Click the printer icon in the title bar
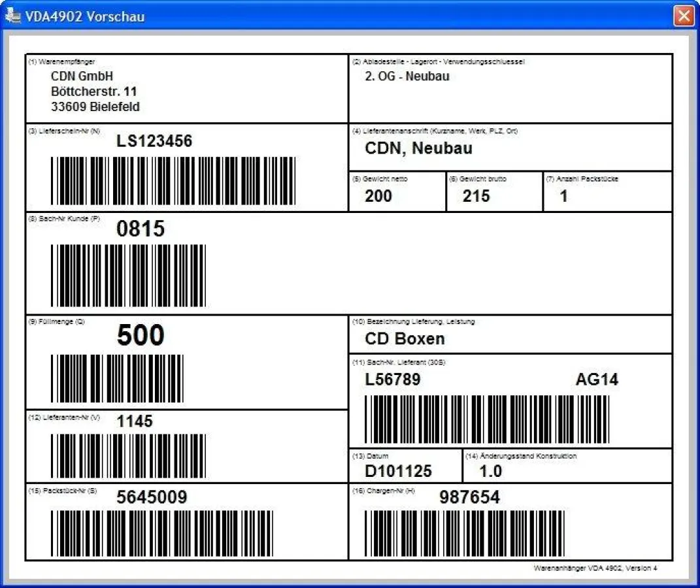Screen dimensions: 700x588 tap(12, 16)
